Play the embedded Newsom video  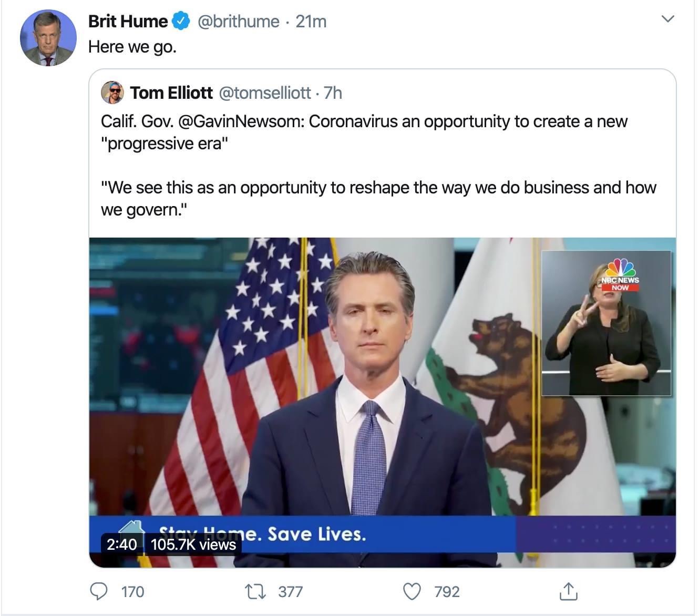point(368,399)
